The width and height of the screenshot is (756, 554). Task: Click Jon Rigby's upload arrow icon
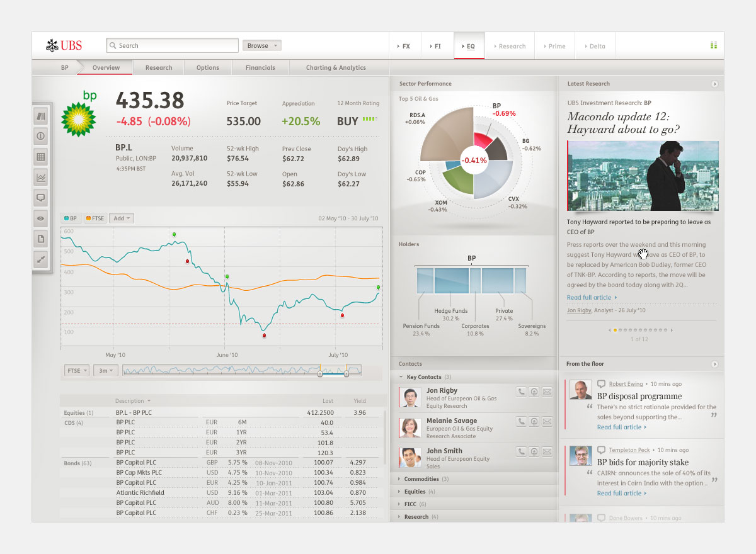click(x=534, y=392)
